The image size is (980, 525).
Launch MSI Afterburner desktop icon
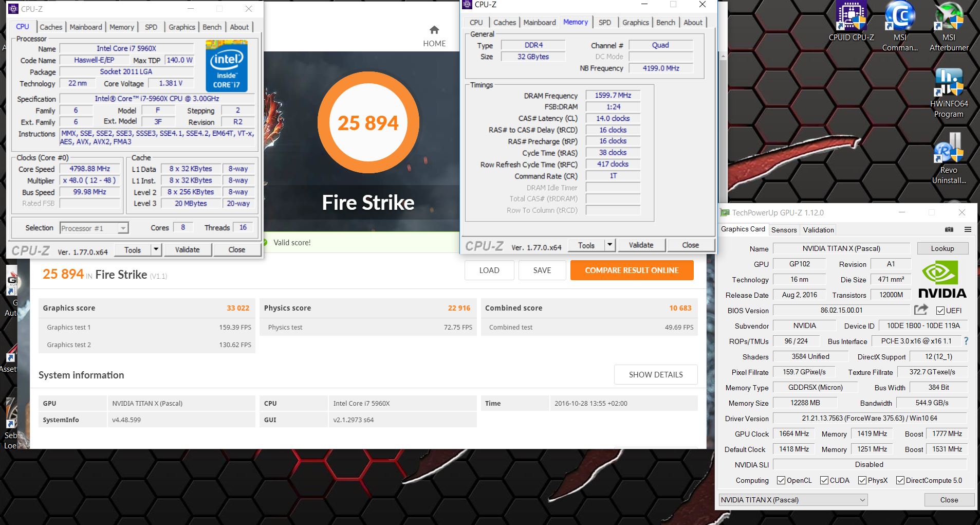(x=949, y=26)
